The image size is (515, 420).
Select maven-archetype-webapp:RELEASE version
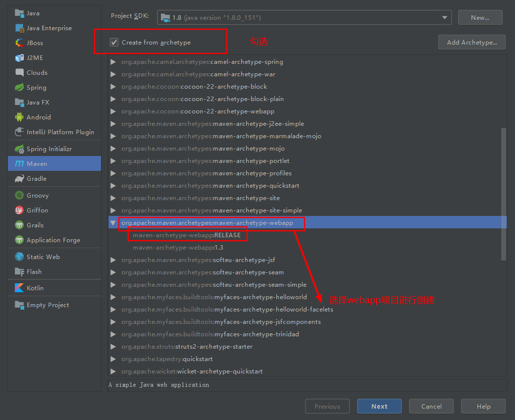tap(187, 235)
